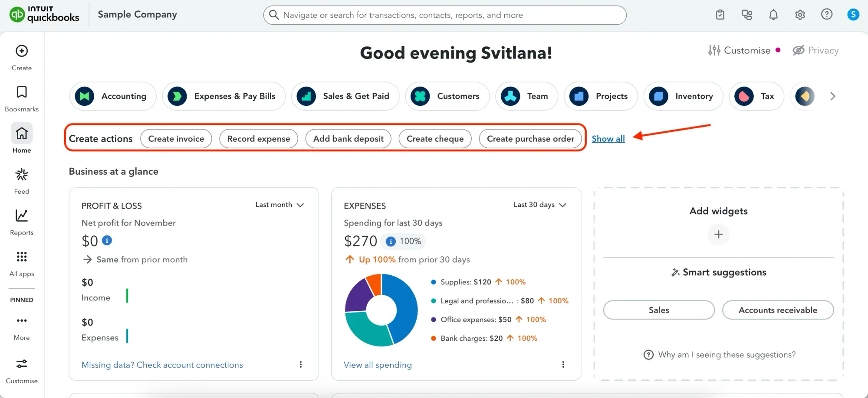Click the help question mark icon
Image resolution: width=868 pixels, height=398 pixels.
(826, 15)
